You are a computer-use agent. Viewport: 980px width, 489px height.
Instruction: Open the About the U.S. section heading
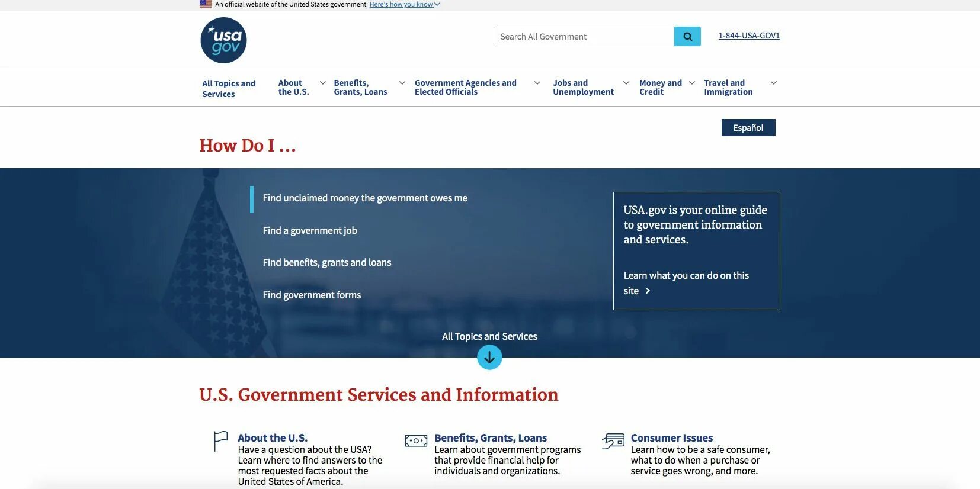click(x=273, y=438)
